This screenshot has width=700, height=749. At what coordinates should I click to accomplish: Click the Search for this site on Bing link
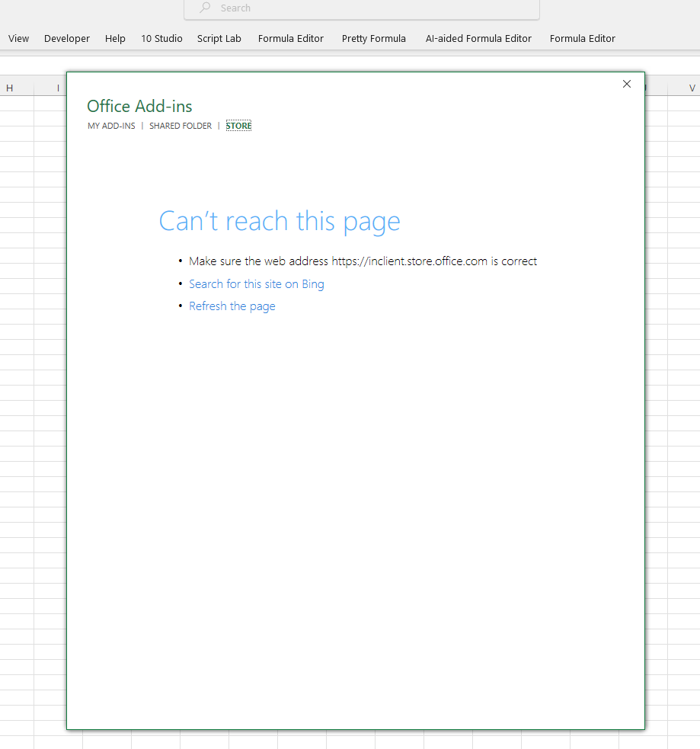[x=256, y=283]
